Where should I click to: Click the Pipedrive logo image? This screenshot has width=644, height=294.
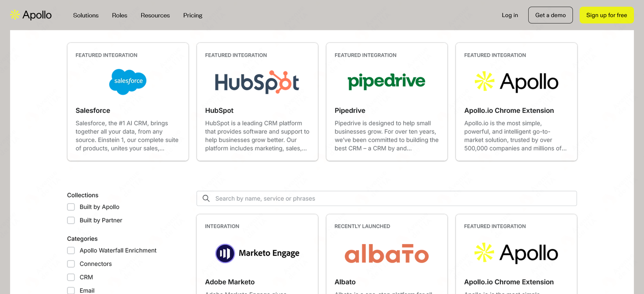[x=386, y=81]
